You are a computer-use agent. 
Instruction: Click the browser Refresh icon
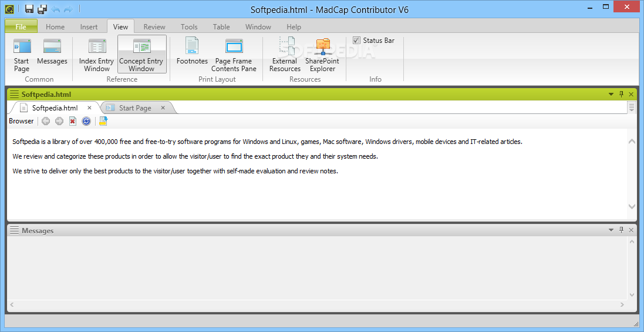point(86,121)
